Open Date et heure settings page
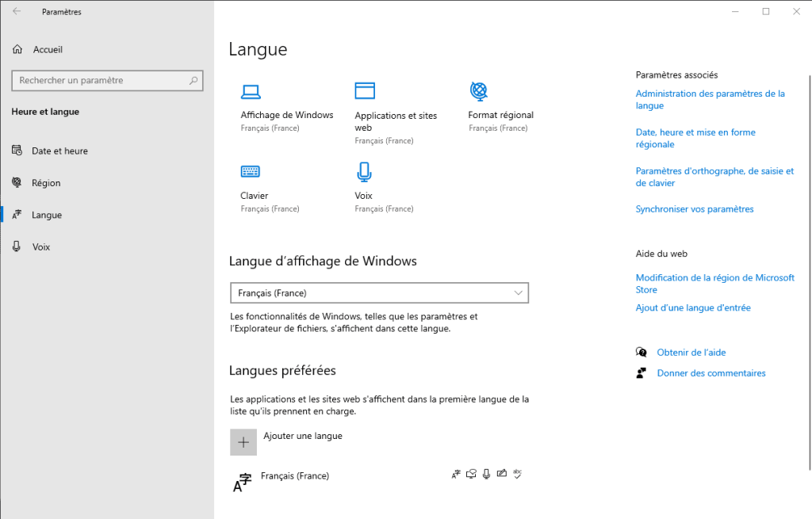This screenshot has height=519, width=812. pyautogui.click(x=59, y=151)
